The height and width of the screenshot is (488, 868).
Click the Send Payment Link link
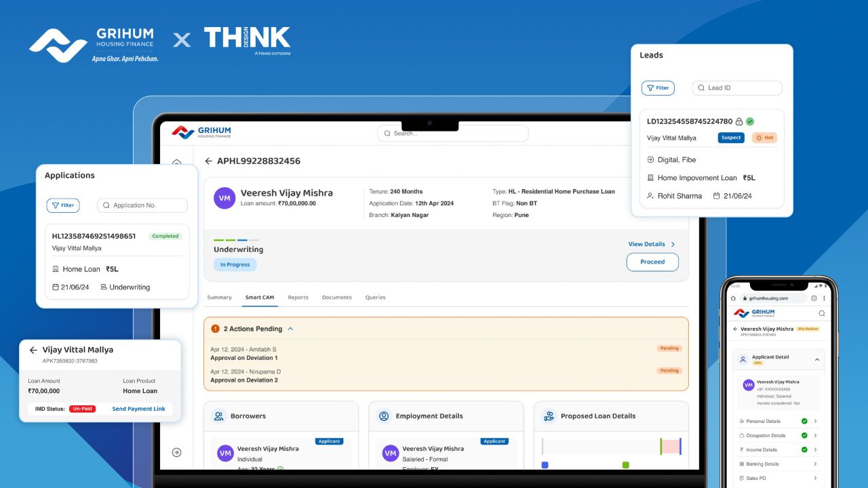pos(138,409)
